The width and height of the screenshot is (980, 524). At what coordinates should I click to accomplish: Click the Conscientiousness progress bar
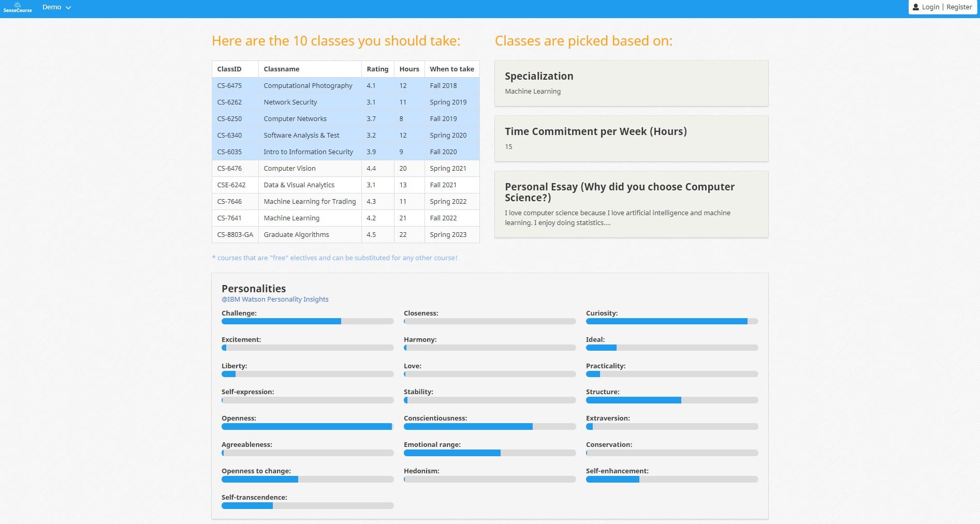pyautogui.click(x=489, y=427)
